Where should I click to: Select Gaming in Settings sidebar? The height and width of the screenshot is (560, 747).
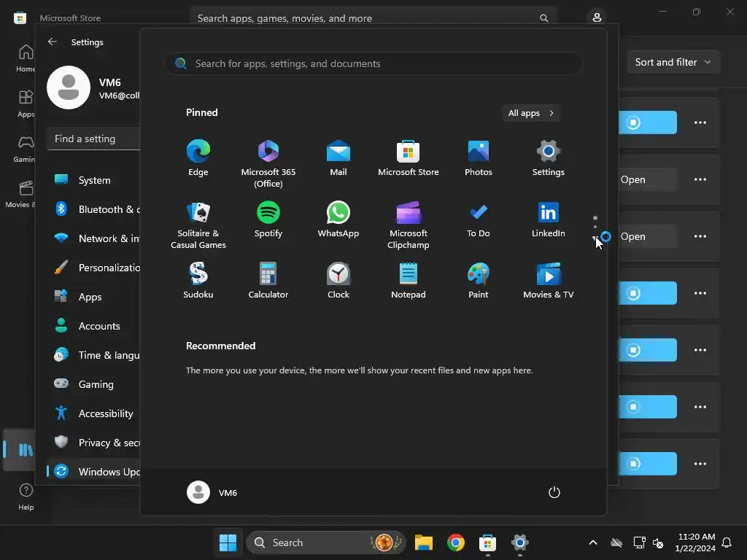click(94, 384)
